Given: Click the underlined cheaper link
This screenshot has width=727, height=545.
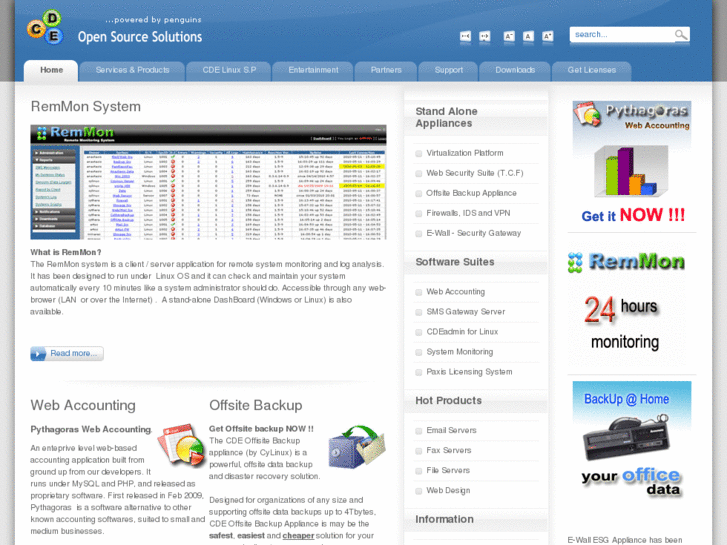Looking at the screenshot, I should coord(298,535).
